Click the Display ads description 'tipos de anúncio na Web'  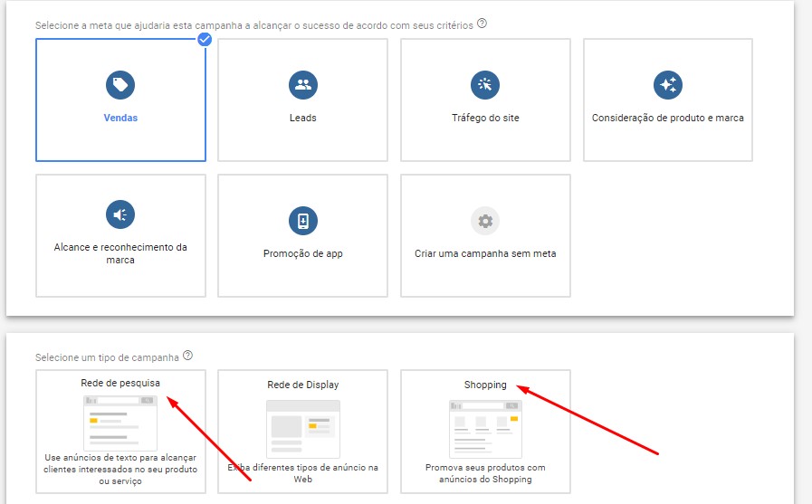(x=303, y=473)
